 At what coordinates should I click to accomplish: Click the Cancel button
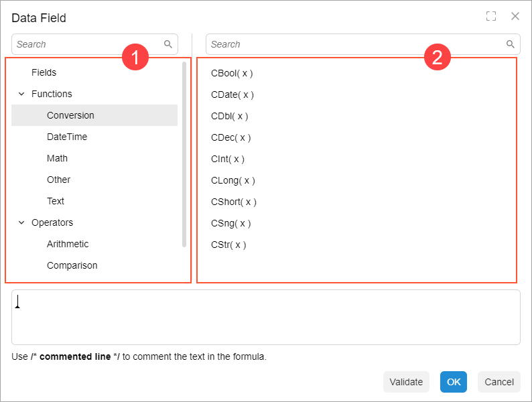click(x=499, y=382)
